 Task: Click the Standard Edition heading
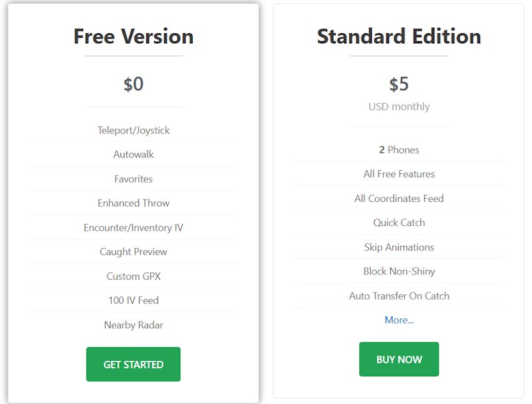click(399, 36)
